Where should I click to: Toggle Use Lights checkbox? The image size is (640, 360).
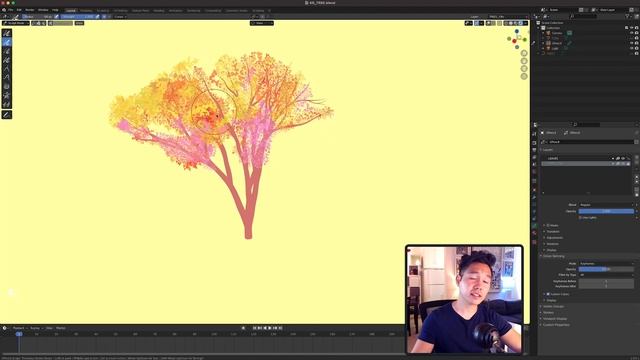click(x=580, y=218)
